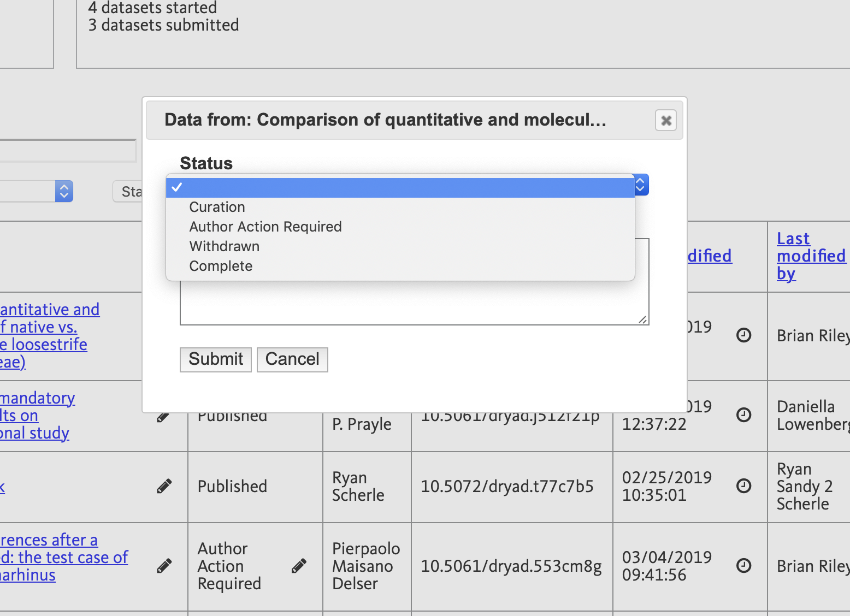Screen dimensions: 850x616
Task: Cancel the status dialog
Action: pos(292,359)
